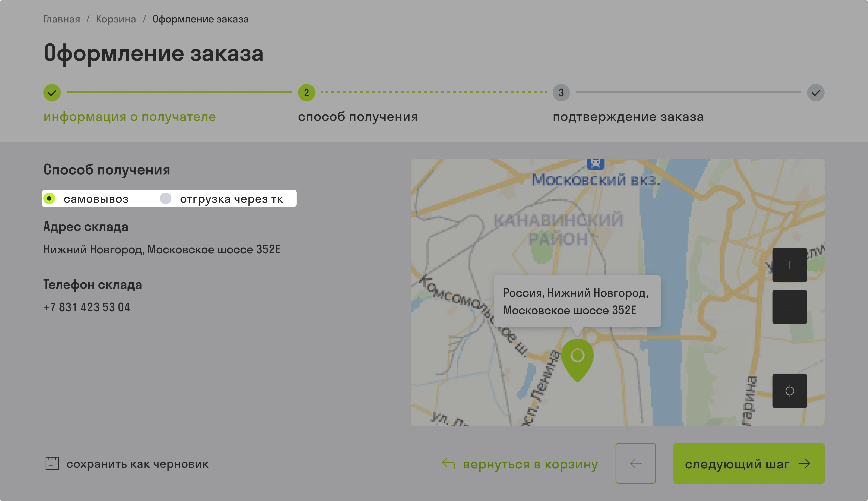Click Оформление заказа breadcrumb text

click(x=200, y=19)
